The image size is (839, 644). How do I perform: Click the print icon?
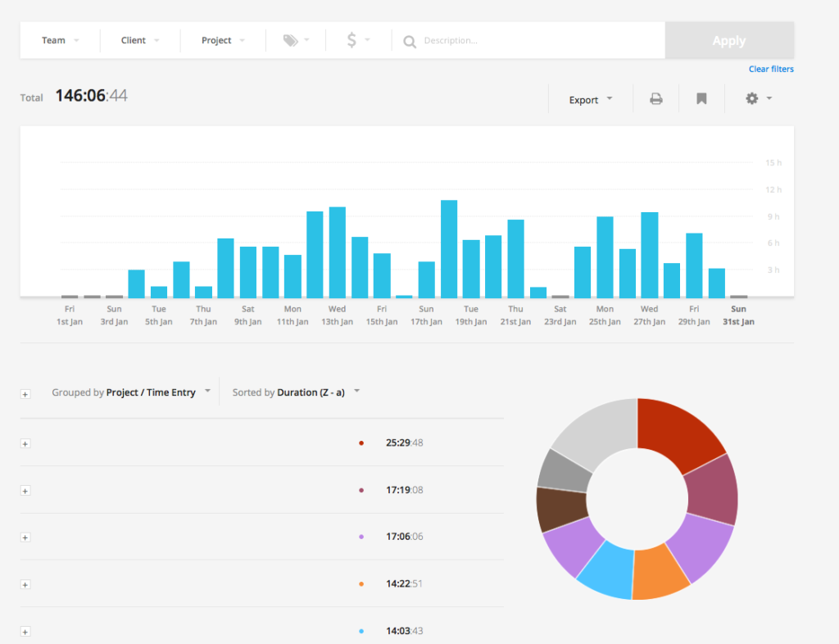(x=655, y=99)
